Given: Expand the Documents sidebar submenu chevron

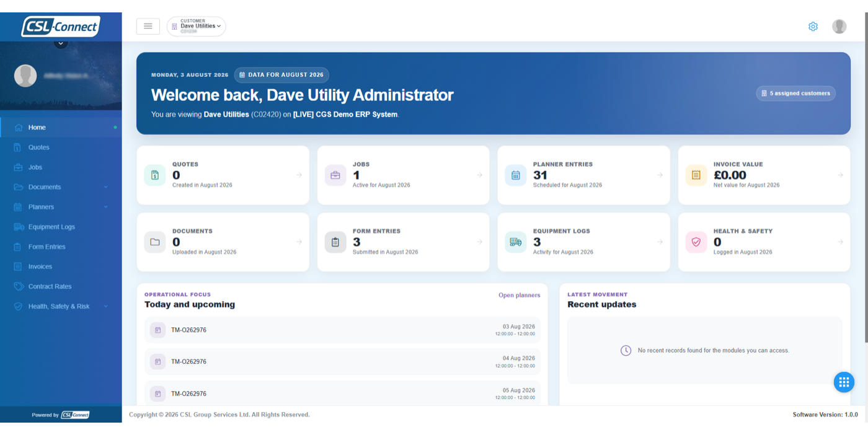Looking at the screenshot, I should click(105, 187).
